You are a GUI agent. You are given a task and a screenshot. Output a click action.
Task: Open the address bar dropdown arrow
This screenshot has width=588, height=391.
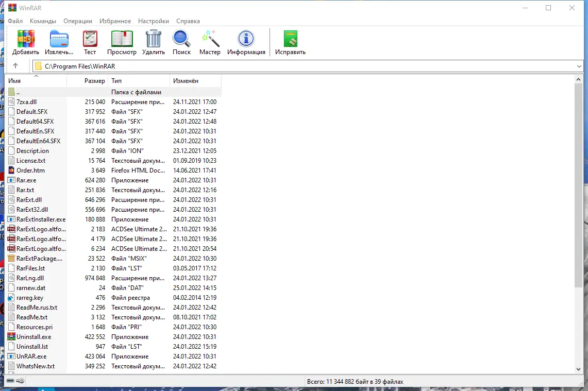[x=579, y=66]
